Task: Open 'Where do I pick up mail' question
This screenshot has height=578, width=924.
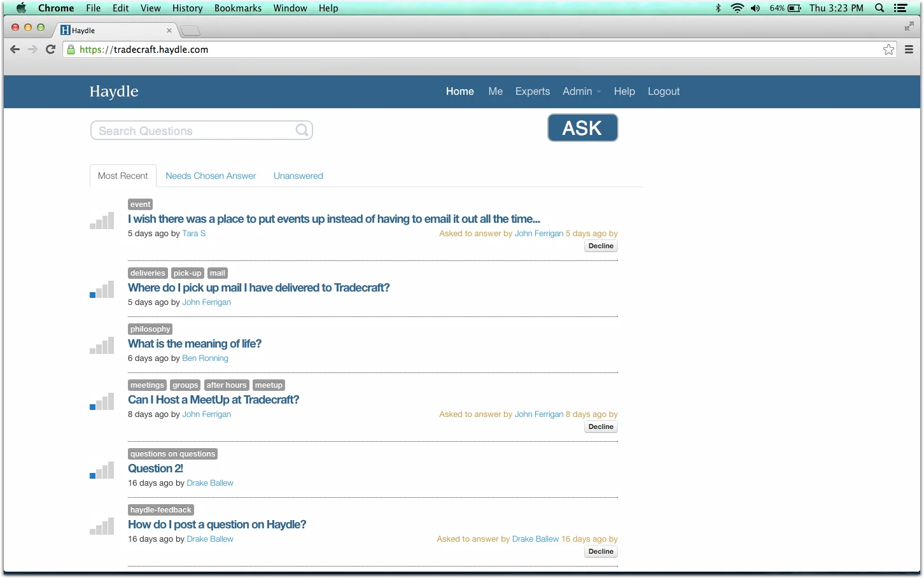Action: tap(258, 288)
